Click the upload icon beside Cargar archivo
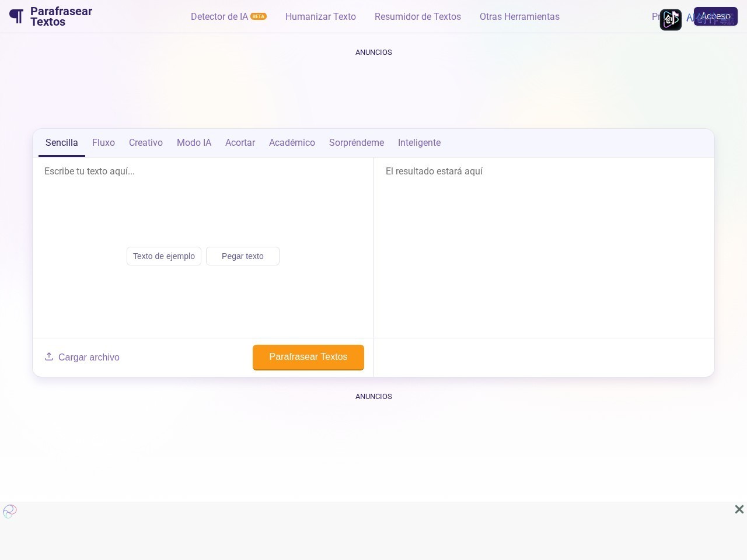The image size is (747, 560). (x=49, y=356)
